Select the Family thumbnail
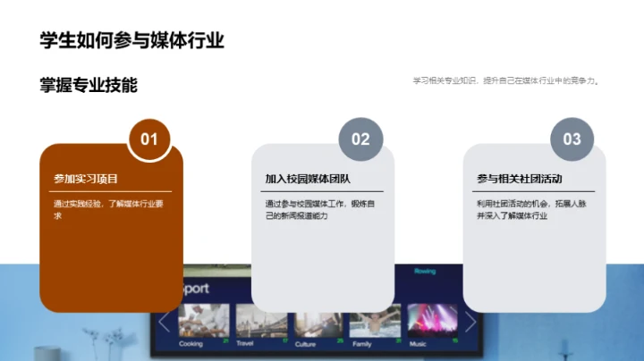This screenshot has width=644, height=361. (x=375, y=321)
